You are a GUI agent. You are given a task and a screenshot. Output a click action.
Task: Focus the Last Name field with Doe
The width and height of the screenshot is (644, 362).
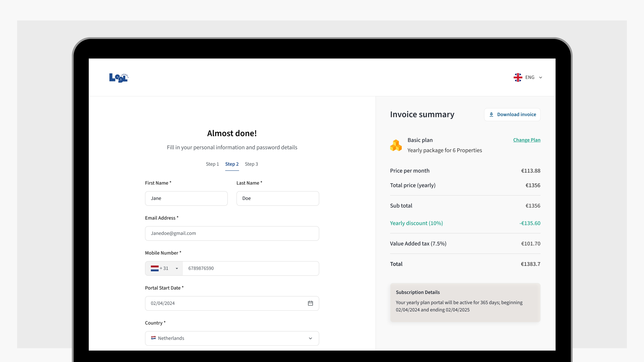click(x=277, y=198)
